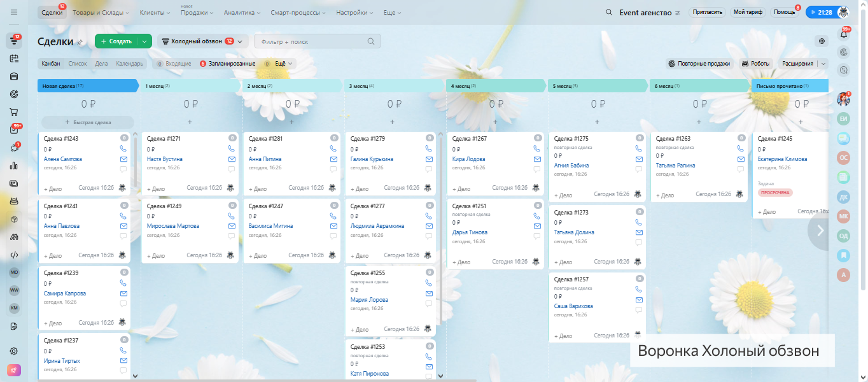Expand the Расширения dropdown arrow
868x382 pixels.
(x=823, y=64)
